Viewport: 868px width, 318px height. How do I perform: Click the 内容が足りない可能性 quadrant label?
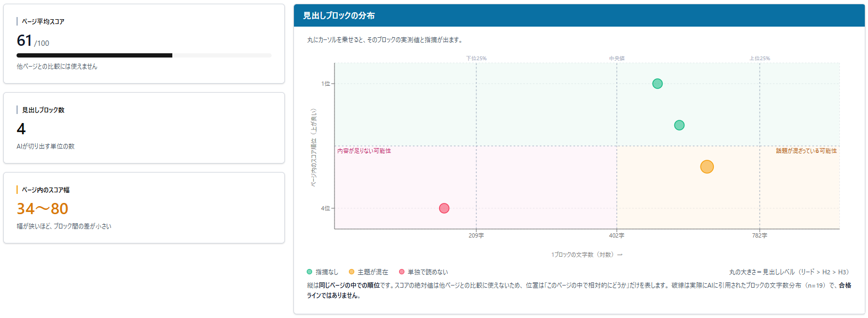click(364, 151)
